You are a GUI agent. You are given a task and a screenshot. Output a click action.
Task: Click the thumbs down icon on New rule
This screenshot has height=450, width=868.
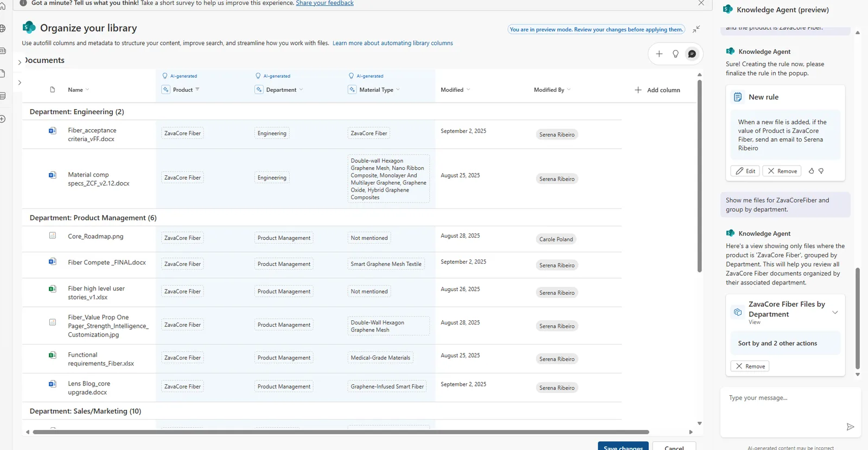[821, 171]
